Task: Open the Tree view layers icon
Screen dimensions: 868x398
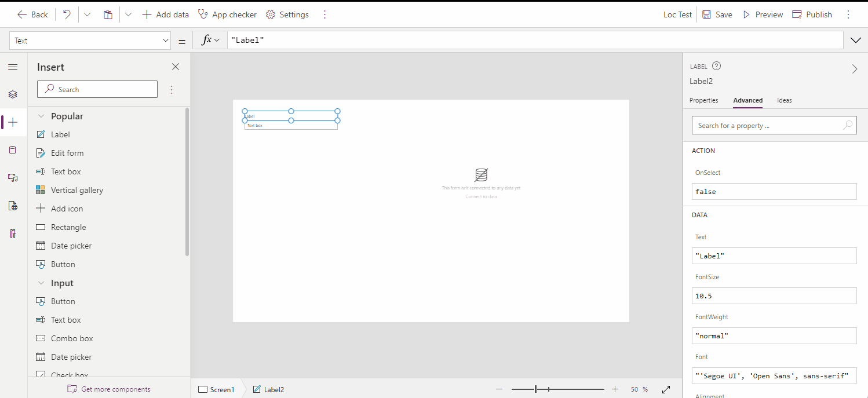Action: (13, 94)
